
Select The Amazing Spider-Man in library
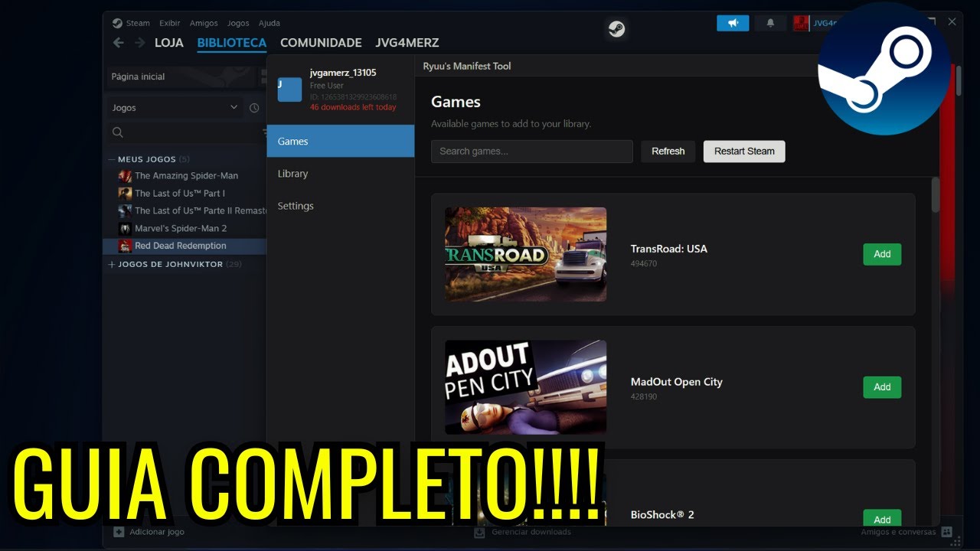[186, 176]
